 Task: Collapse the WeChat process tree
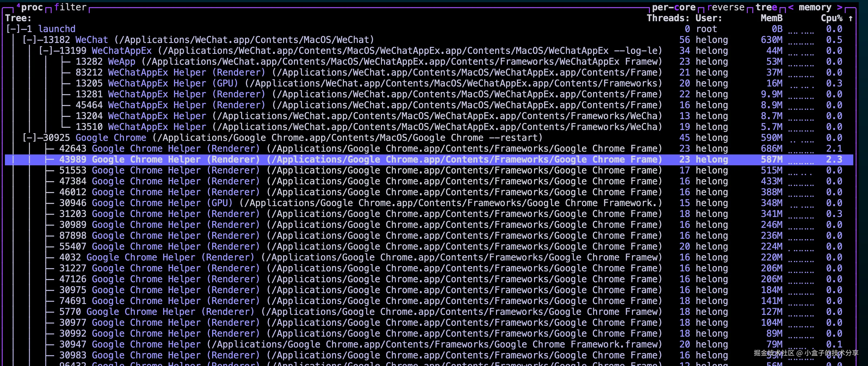(29, 40)
